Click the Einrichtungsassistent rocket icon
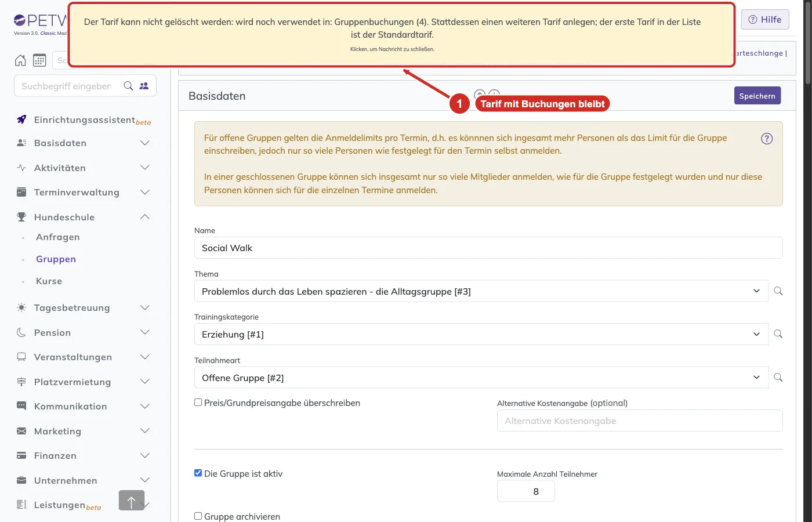 coord(21,119)
